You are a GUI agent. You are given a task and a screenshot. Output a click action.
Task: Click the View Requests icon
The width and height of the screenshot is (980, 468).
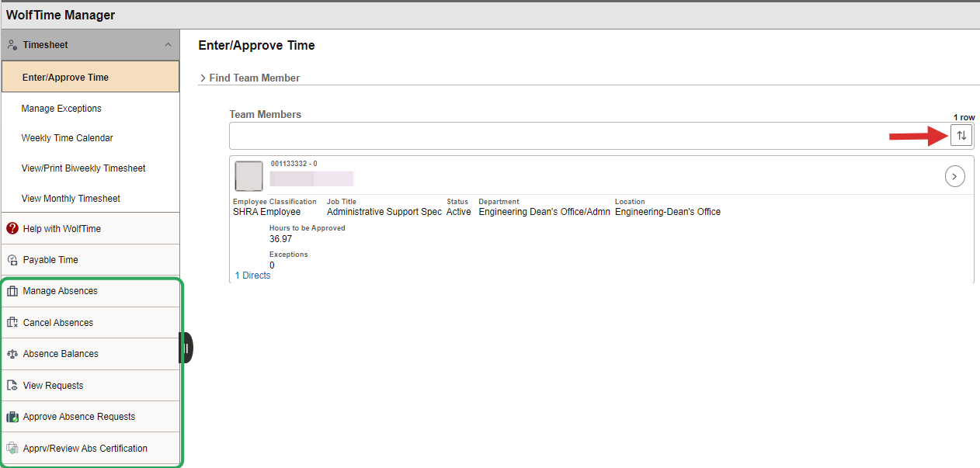[12, 385]
